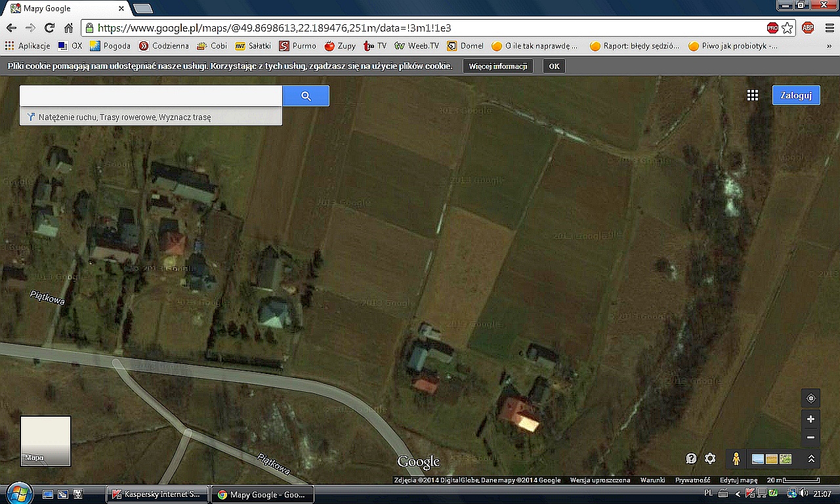The image size is (840, 504).
Task: Open the Google apps grid
Action: click(753, 96)
